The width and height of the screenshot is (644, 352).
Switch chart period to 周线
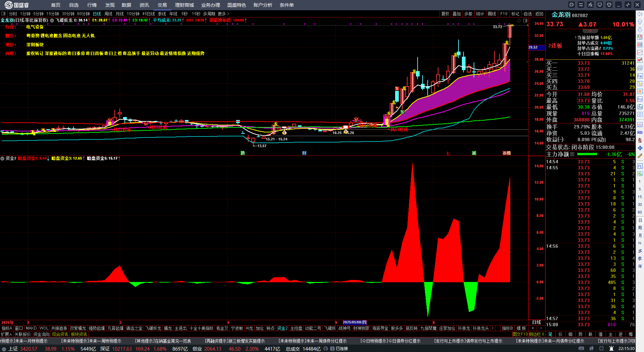point(108,14)
